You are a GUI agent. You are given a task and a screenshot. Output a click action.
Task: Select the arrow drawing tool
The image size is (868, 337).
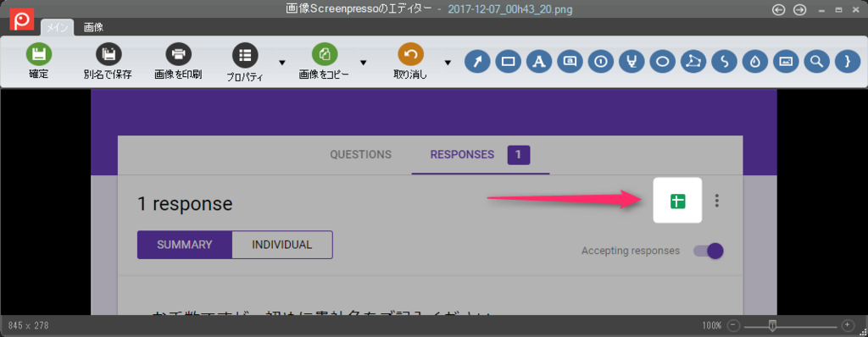tap(477, 62)
